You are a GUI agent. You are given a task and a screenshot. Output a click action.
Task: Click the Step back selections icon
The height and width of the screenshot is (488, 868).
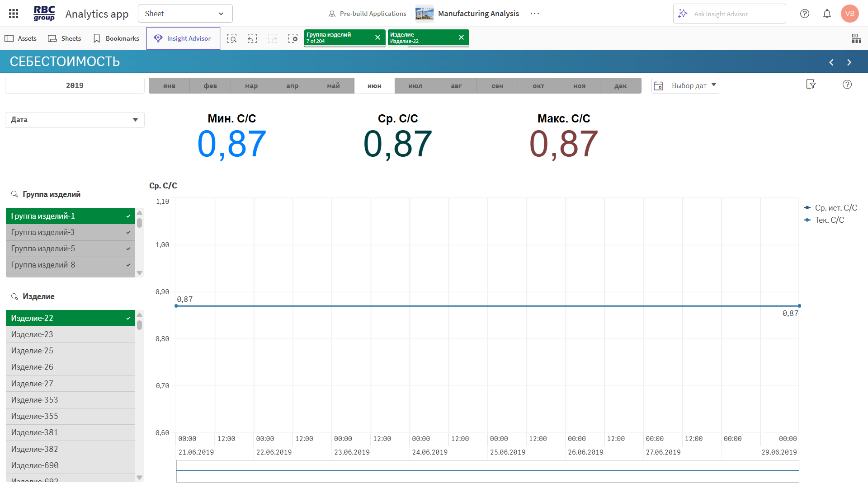[252, 38]
